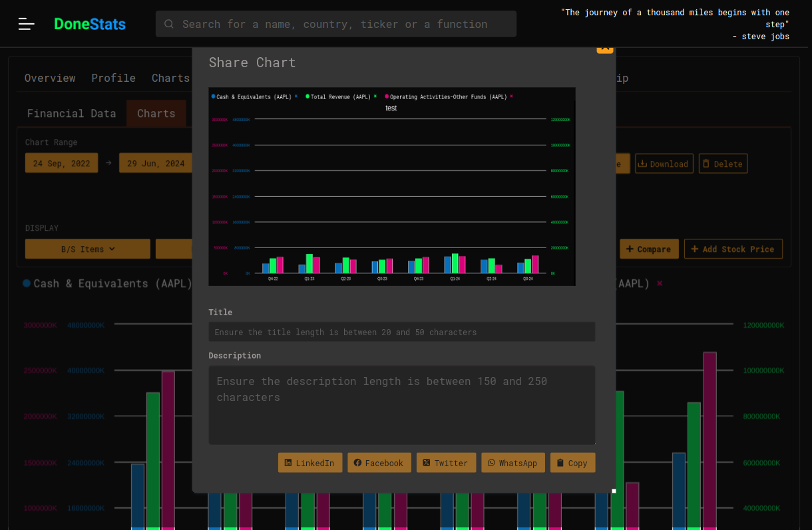Close the Share Chart dialog
812x530 pixels.
coord(604,49)
